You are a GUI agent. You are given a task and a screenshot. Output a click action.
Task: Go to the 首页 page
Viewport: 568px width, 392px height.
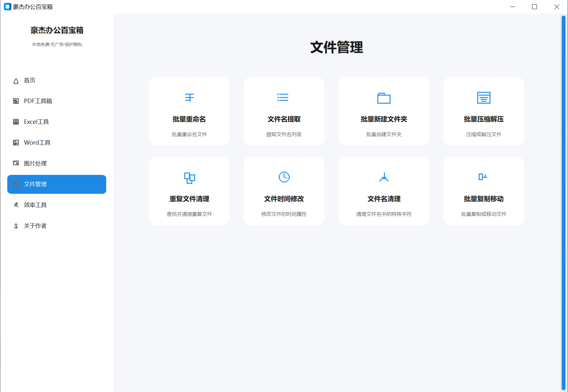click(x=57, y=80)
